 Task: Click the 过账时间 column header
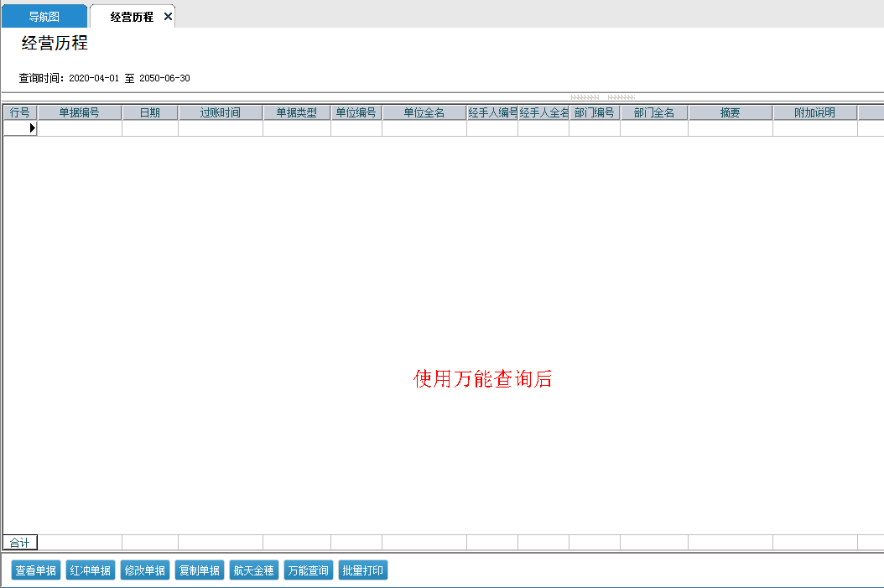coord(221,112)
